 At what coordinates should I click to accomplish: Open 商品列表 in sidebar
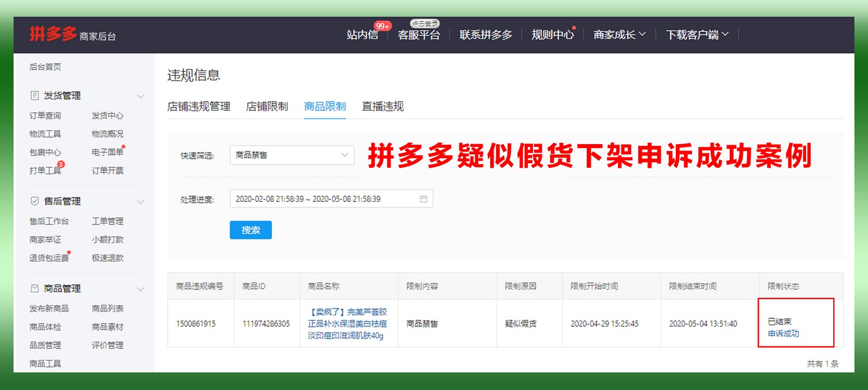(x=108, y=308)
